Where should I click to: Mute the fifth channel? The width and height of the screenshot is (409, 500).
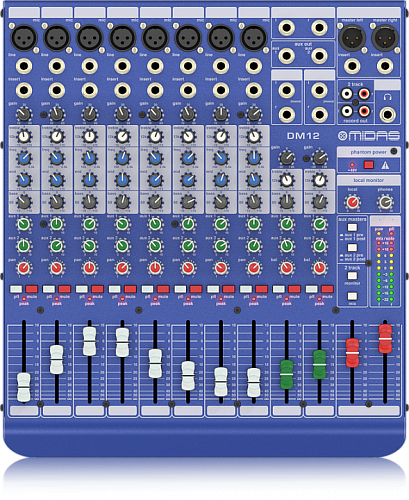(163, 289)
